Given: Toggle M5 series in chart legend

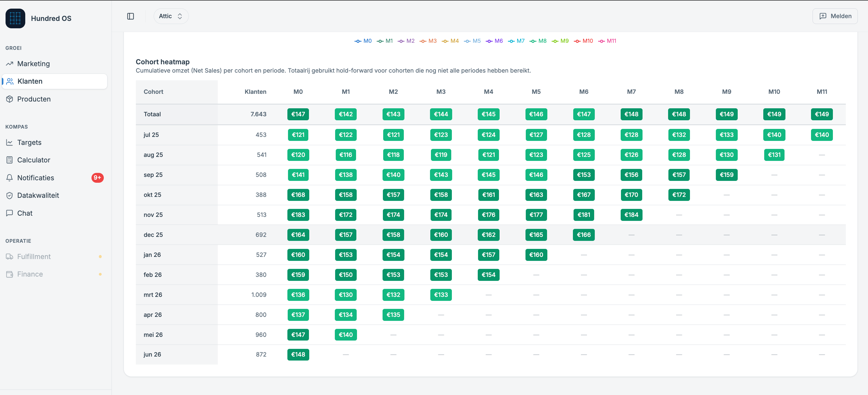Looking at the screenshot, I should point(472,41).
